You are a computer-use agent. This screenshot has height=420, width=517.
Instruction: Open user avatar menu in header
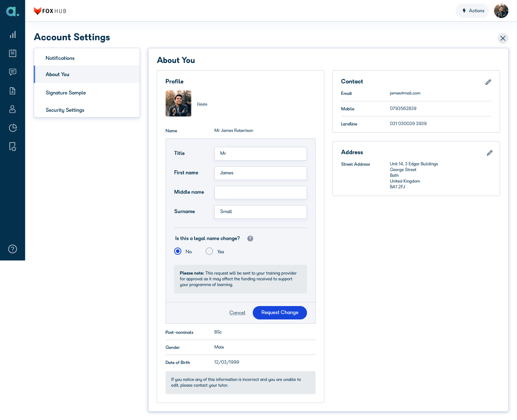[x=501, y=11]
